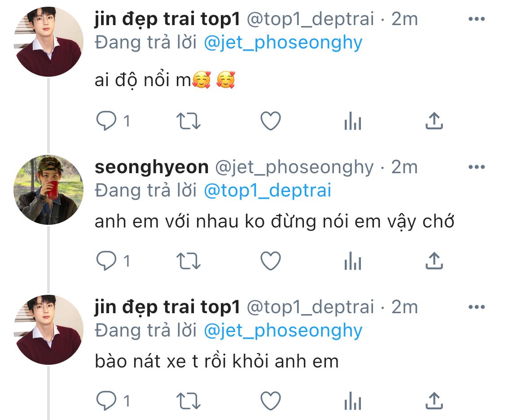Screen dimensions: 505x420
Task: Share the 'bào nát xe' tweet
Action: coord(434,401)
